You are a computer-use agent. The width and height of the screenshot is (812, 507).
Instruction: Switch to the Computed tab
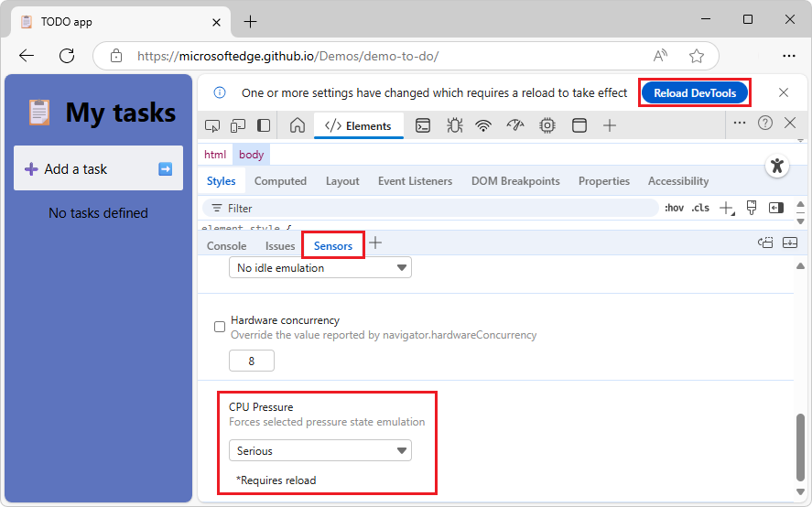click(x=280, y=181)
